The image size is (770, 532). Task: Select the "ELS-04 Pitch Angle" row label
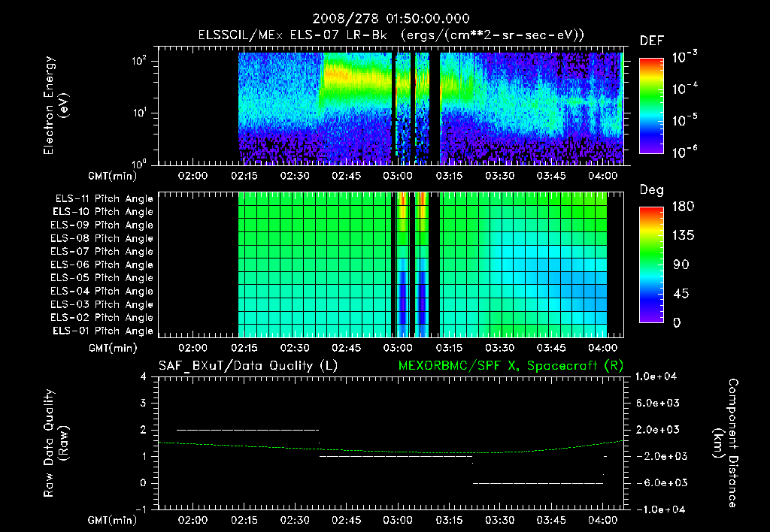(x=102, y=291)
